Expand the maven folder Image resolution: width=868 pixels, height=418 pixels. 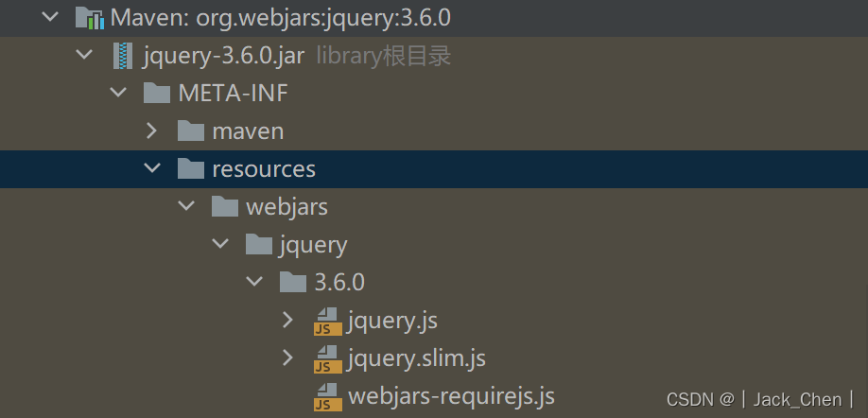point(151,131)
